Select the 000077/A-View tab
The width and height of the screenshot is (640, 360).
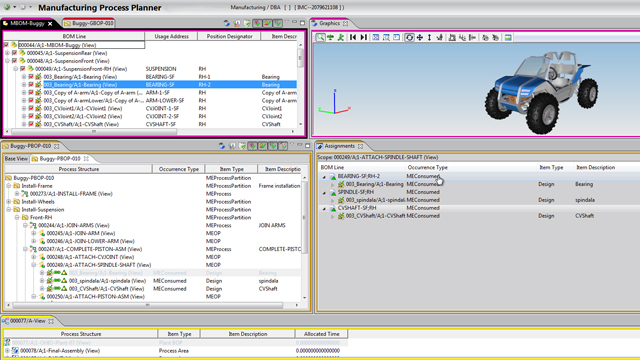28,321
